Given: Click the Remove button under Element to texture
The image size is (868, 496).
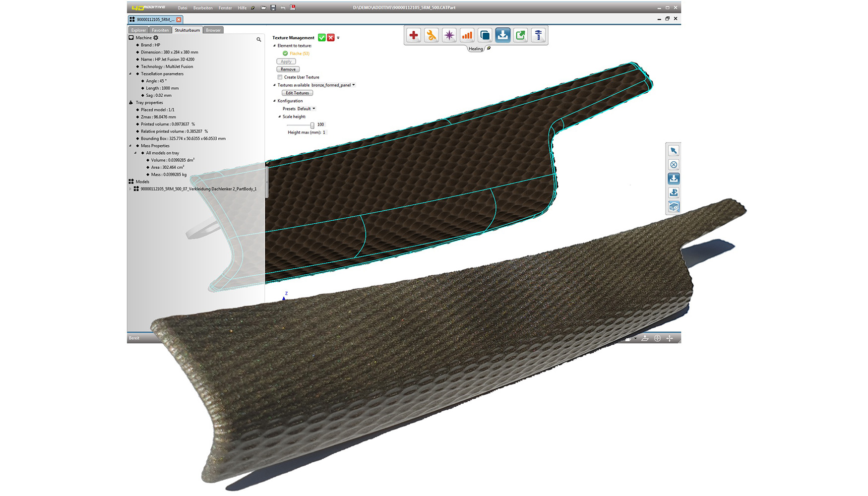Looking at the screenshot, I should [x=288, y=69].
